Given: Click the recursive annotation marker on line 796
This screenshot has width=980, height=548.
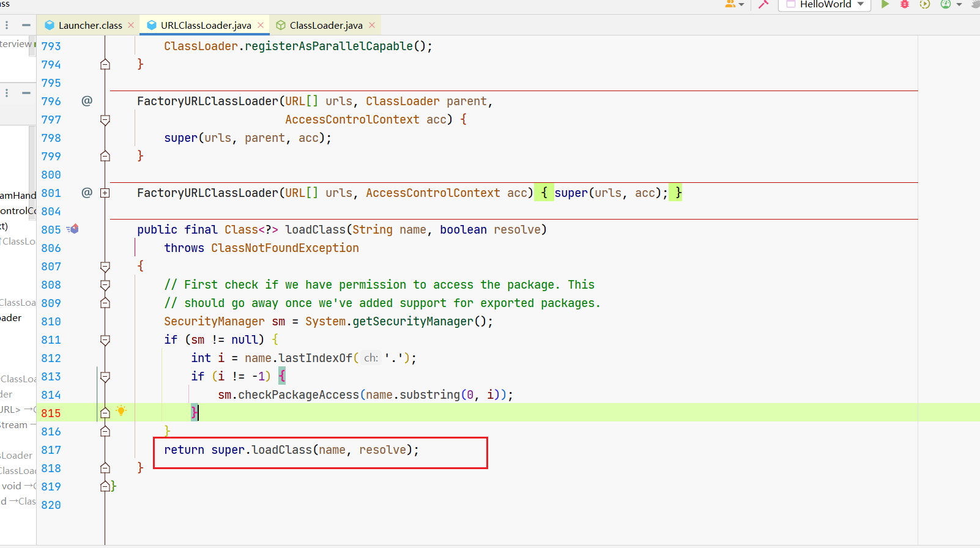Looking at the screenshot, I should coord(87,101).
